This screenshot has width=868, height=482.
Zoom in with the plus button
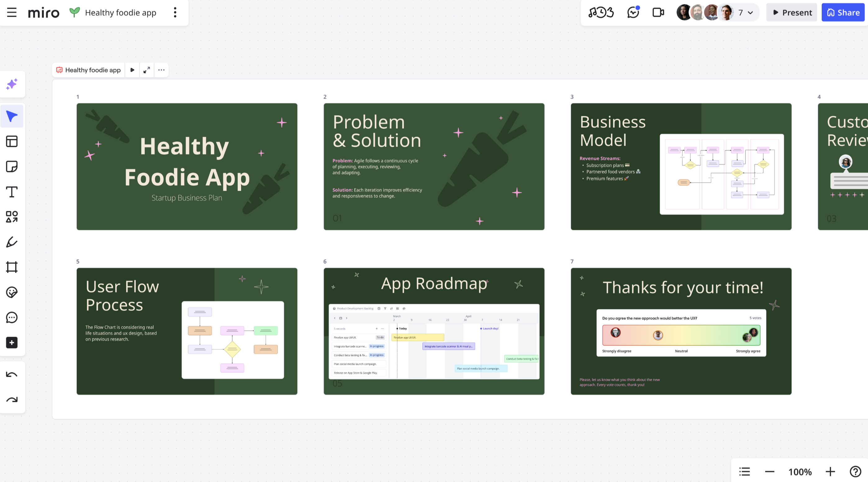(830, 471)
